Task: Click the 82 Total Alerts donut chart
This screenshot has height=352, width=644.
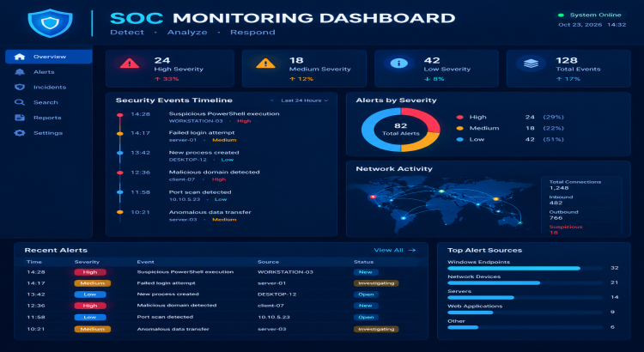Action: point(401,130)
